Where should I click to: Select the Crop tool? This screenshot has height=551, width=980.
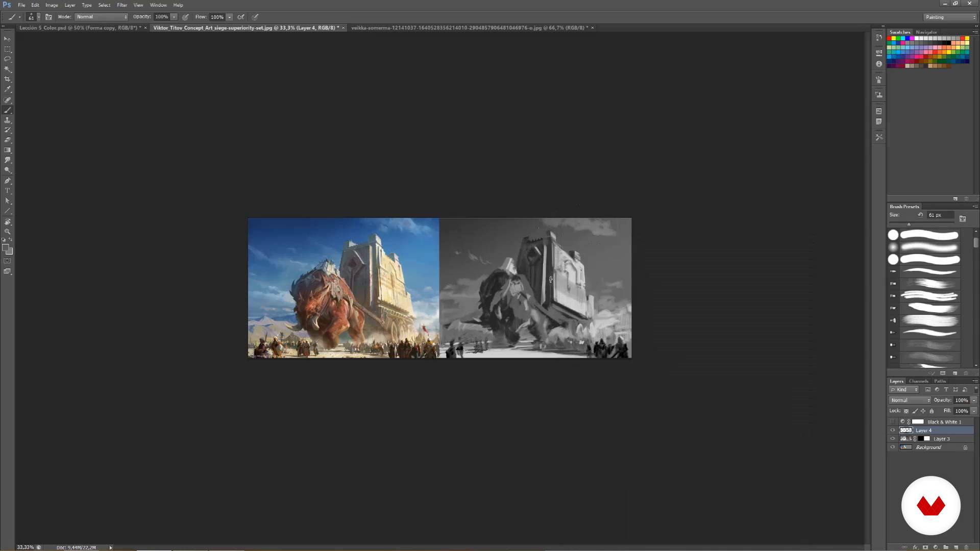[x=7, y=79]
